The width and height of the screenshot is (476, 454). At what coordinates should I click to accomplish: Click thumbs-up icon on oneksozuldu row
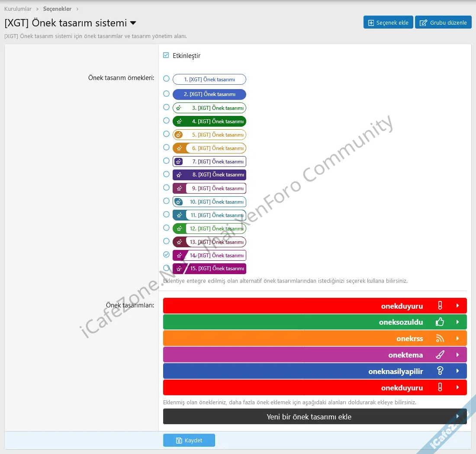click(x=440, y=322)
